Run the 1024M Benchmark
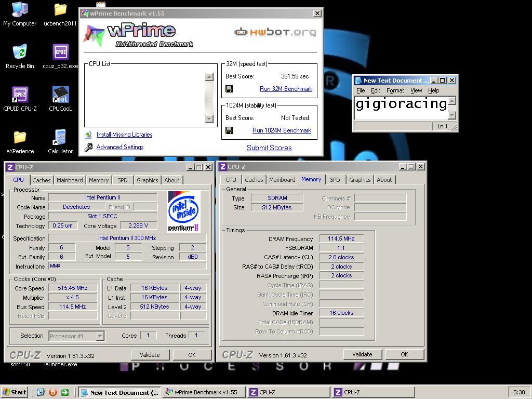532x399 pixels. [282, 130]
